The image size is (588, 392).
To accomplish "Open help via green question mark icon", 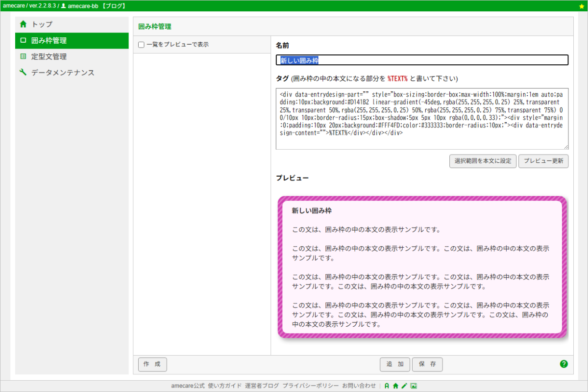I will [563, 364].
